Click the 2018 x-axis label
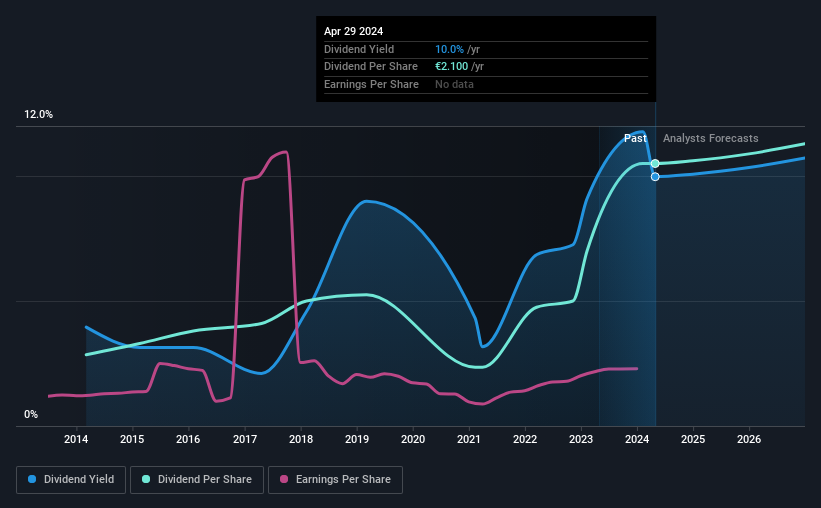Image resolution: width=821 pixels, height=508 pixels. tap(301, 439)
